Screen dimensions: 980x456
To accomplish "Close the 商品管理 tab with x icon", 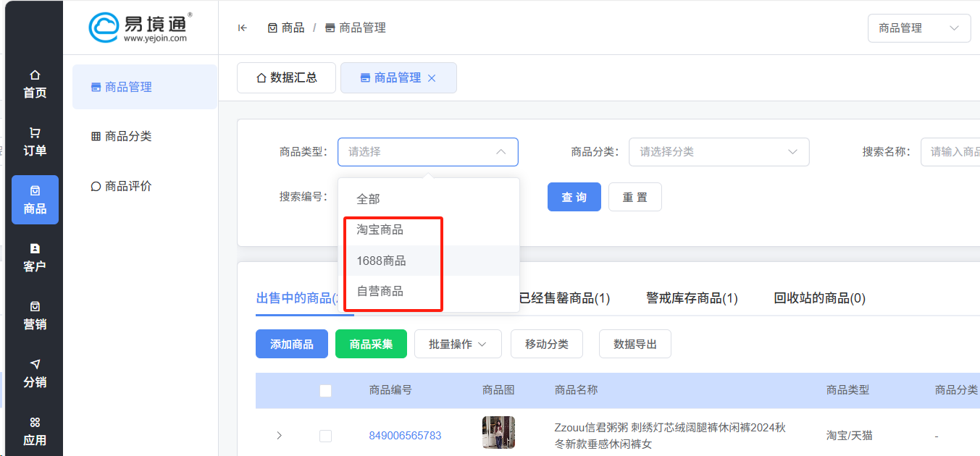I will (432, 78).
